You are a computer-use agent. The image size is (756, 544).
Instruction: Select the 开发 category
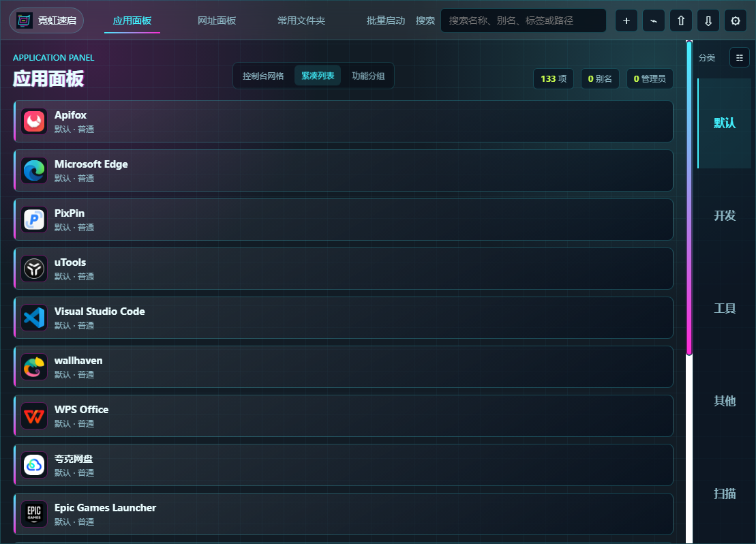click(x=724, y=215)
